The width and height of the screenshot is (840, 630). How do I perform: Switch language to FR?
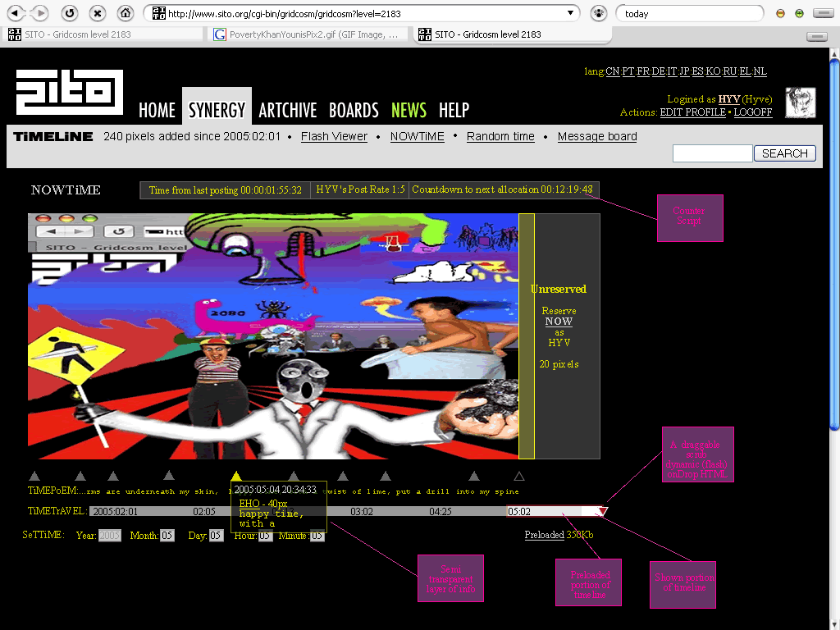643,71
